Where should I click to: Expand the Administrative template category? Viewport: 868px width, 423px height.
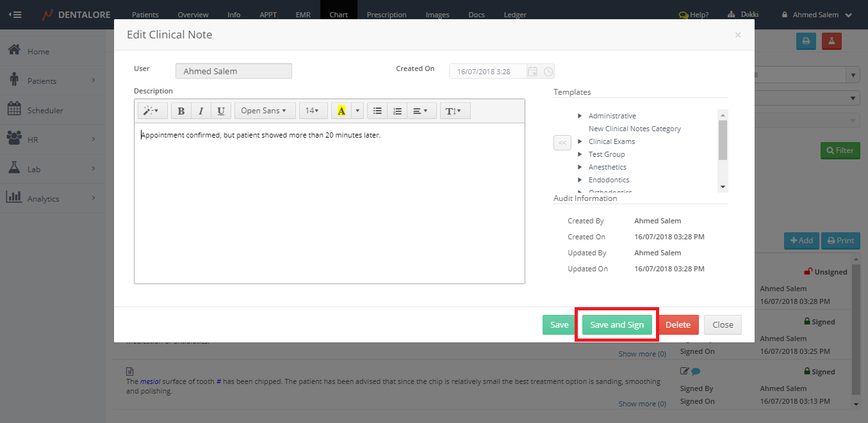(580, 116)
